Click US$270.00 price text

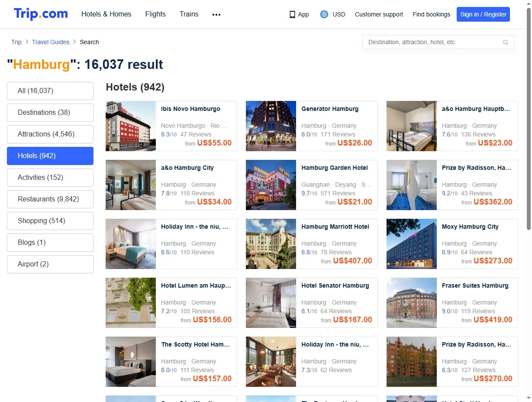[x=493, y=379]
